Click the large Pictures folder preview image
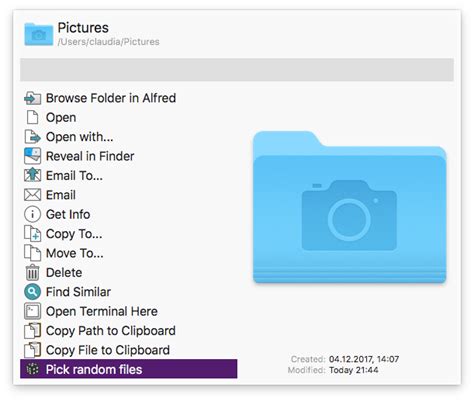 tap(350, 207)
